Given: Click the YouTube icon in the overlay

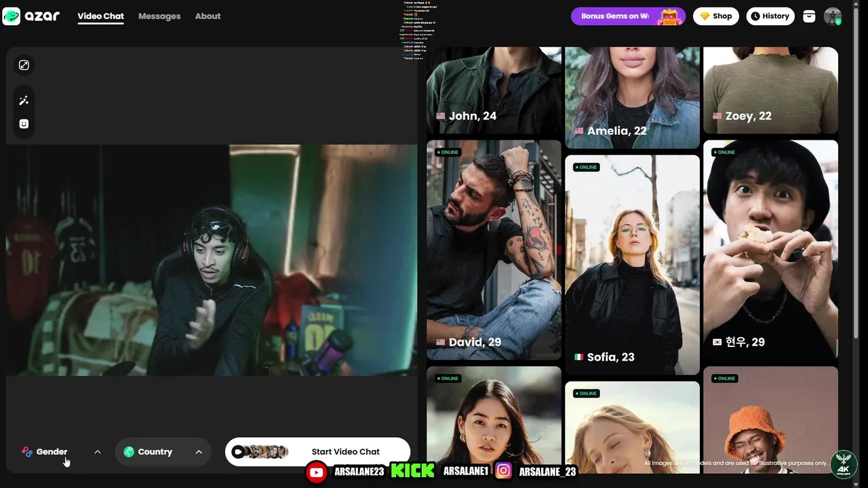Looking at the screenshot, I should pyautogui.click(x=316, y=472).
